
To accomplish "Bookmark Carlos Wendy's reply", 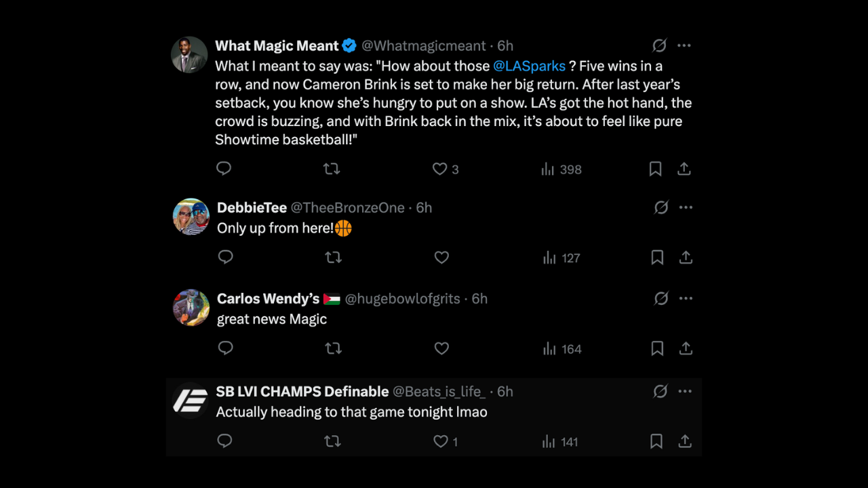I will [656, 348].
